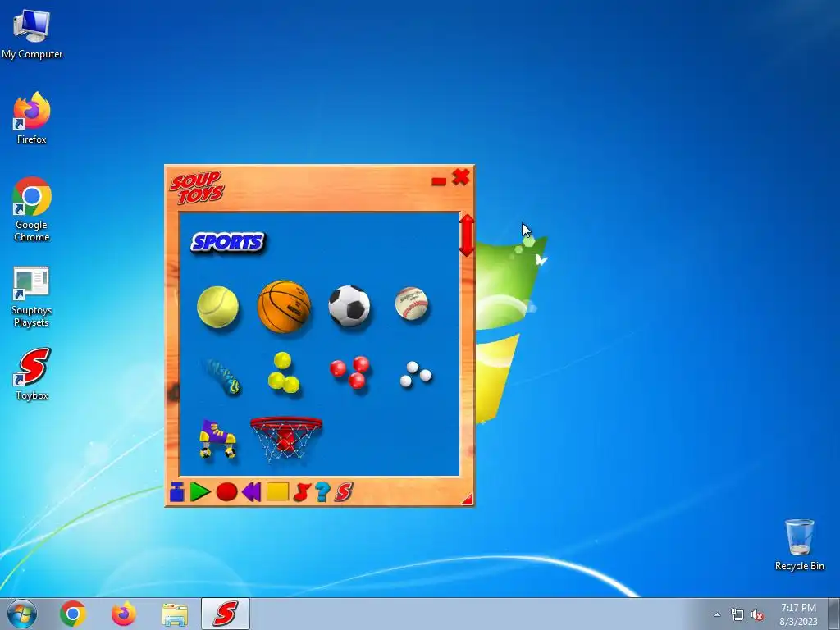Click the red corner resize handle of Soup Toys

click(x=468, y=500)
